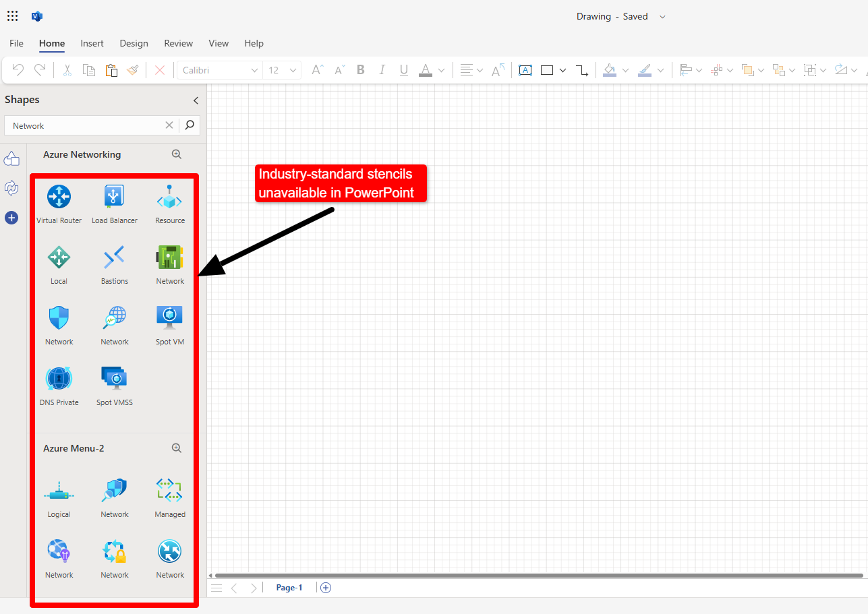868x614 pixels.
Task: Select the Logical shape
Action: (59, 499)
